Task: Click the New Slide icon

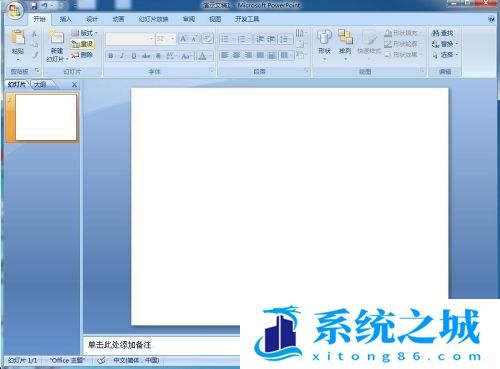Action: point(57,37)
